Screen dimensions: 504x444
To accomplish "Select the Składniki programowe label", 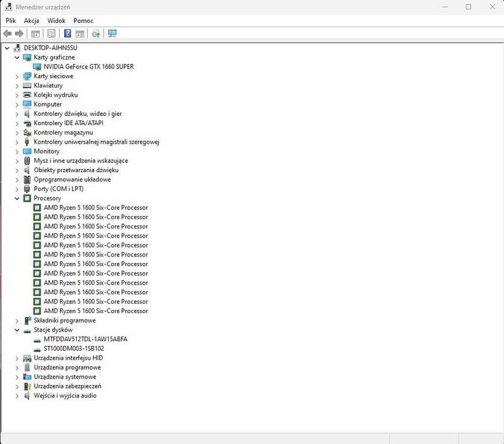I will (65, 320).
